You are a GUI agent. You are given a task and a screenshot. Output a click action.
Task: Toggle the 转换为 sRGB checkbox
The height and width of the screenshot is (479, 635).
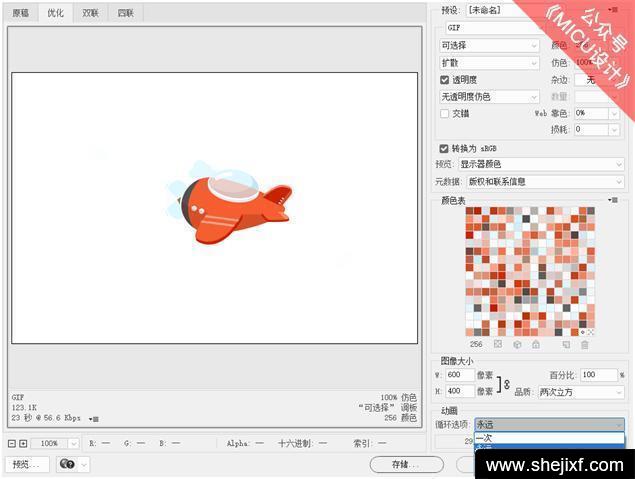(x=445, y=148)
